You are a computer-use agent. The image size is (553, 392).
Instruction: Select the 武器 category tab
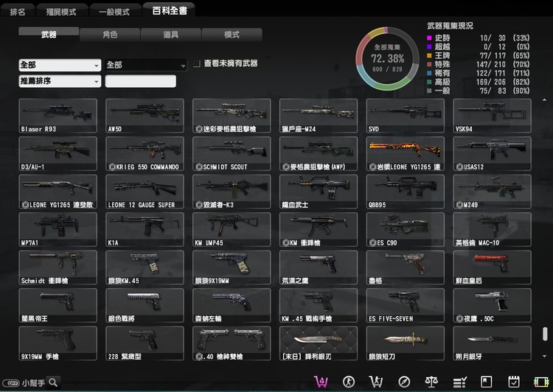[x=49, y=34]
